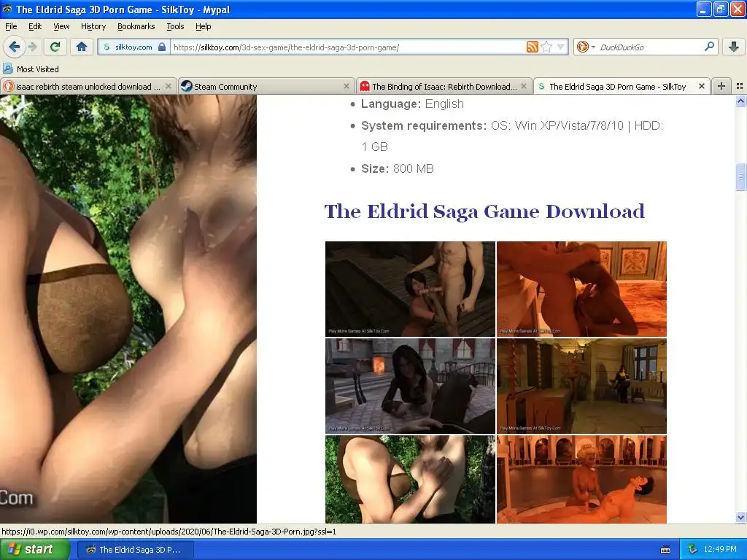Open a new tab with the plus button
Viewport: 747px width, 560px height.
pyautogui.click(x=721, y=86)
